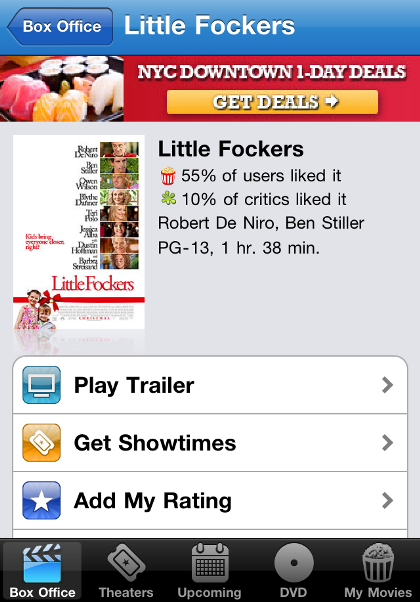Select the DVD disc icon
Viewport: 420px width, 602px height.
point(294,563)
